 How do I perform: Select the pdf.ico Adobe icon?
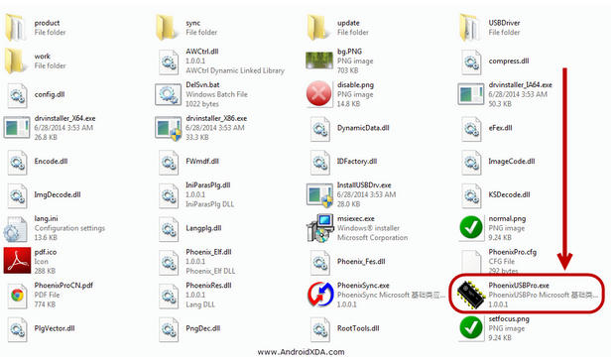click(17, 260)
